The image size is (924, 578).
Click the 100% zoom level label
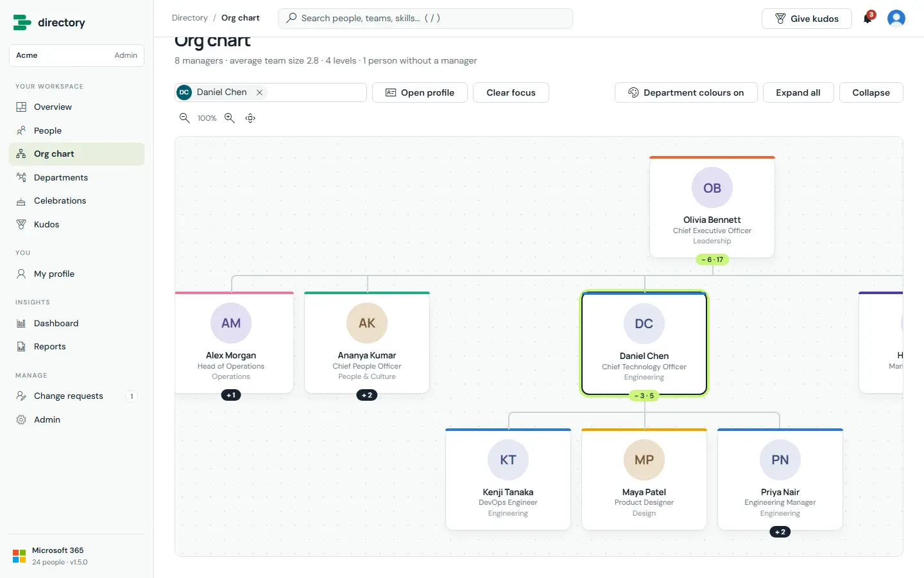click(x=207, y=118)
